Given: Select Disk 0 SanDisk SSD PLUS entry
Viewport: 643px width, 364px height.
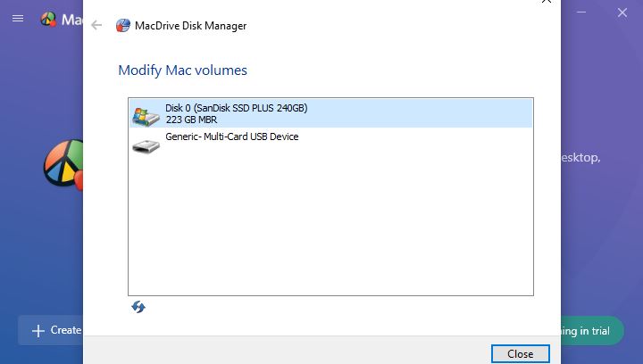Looking at the screenshot, I should point(331,113).
